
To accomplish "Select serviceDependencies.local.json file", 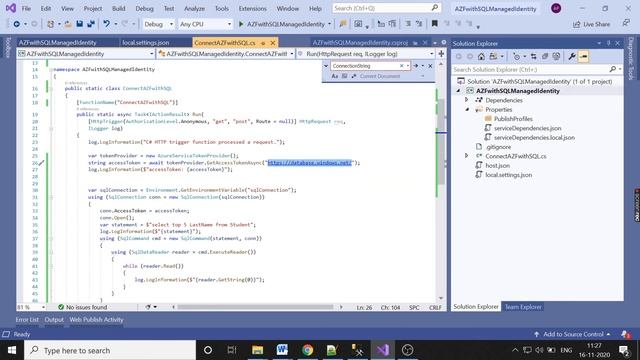I will [534, 138].
